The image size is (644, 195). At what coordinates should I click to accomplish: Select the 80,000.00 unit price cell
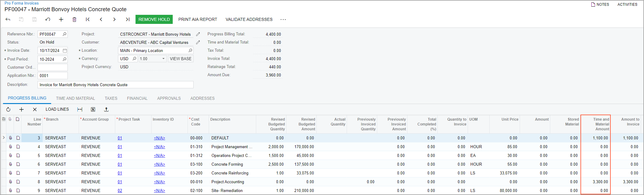505,190
